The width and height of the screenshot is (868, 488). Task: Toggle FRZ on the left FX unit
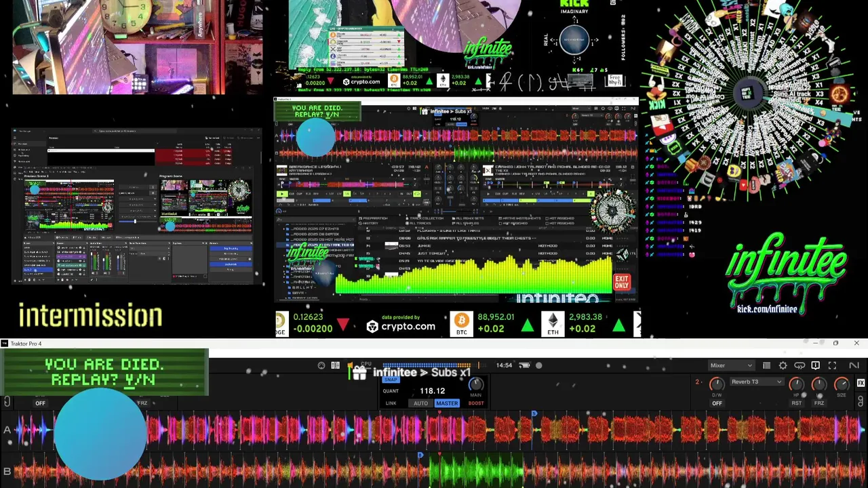pyautogui.click(x=142, y=403)
